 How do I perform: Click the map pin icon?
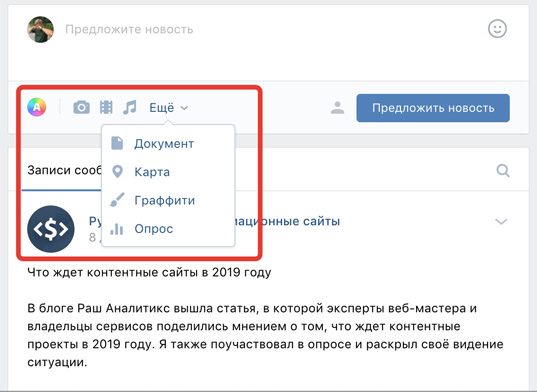click(117, 172)
